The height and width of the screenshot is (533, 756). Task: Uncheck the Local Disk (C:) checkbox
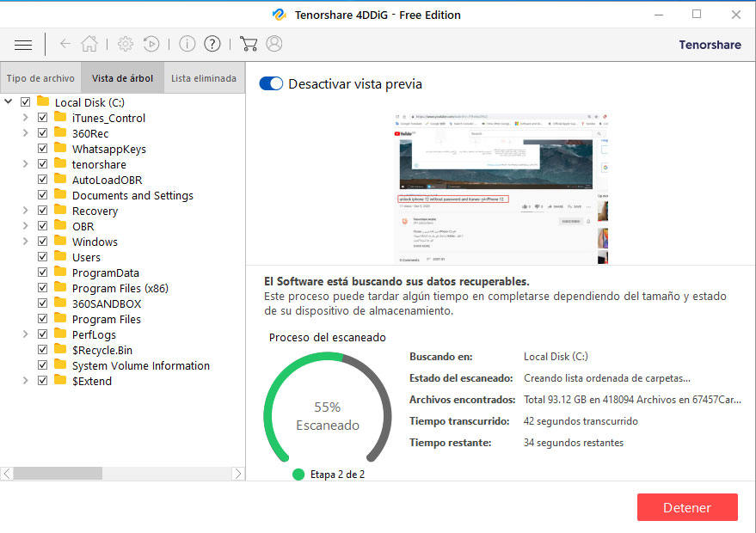point(26,102)
